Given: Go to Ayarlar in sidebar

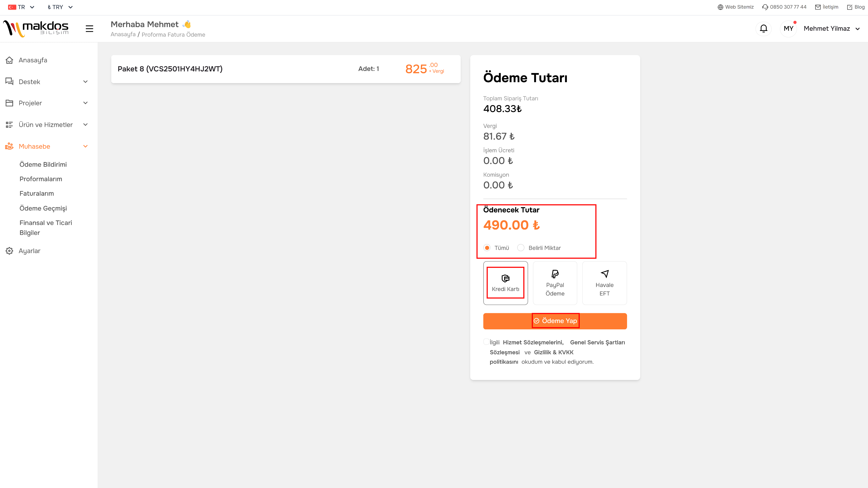Looking at the screenshot, I should click(x=29, y=251).
